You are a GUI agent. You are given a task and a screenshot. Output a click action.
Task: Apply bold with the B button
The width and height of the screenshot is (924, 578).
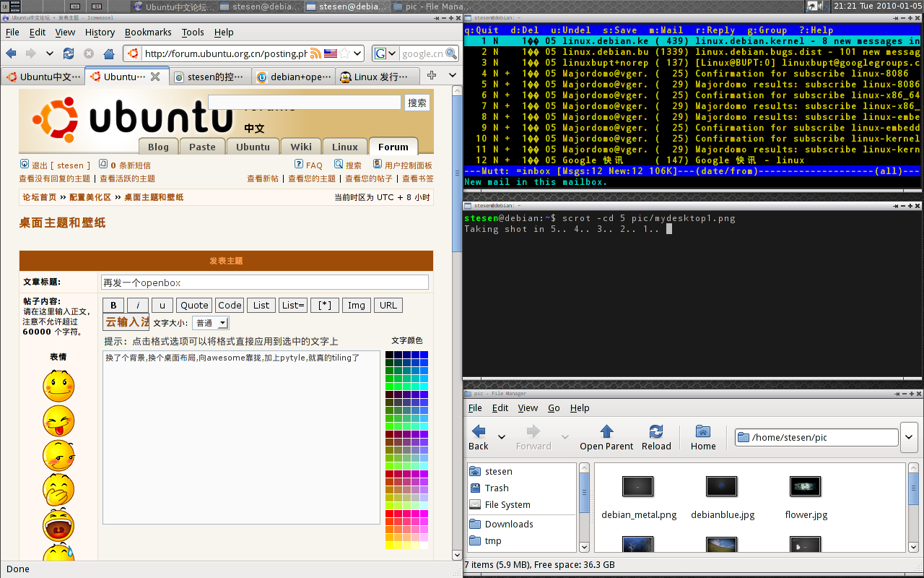click(x=113, y=305)
